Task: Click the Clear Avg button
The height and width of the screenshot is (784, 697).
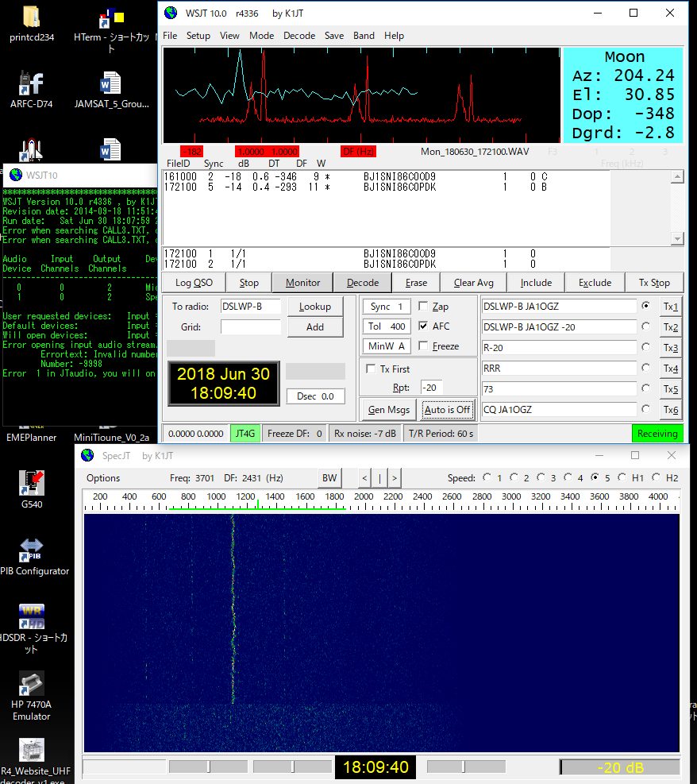Action: click(475, 283)
